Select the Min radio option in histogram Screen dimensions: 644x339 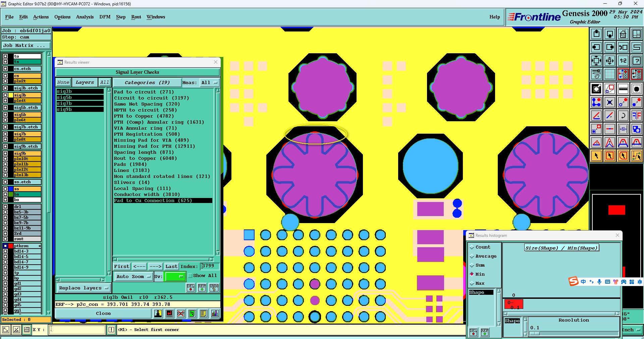[472, 274]
